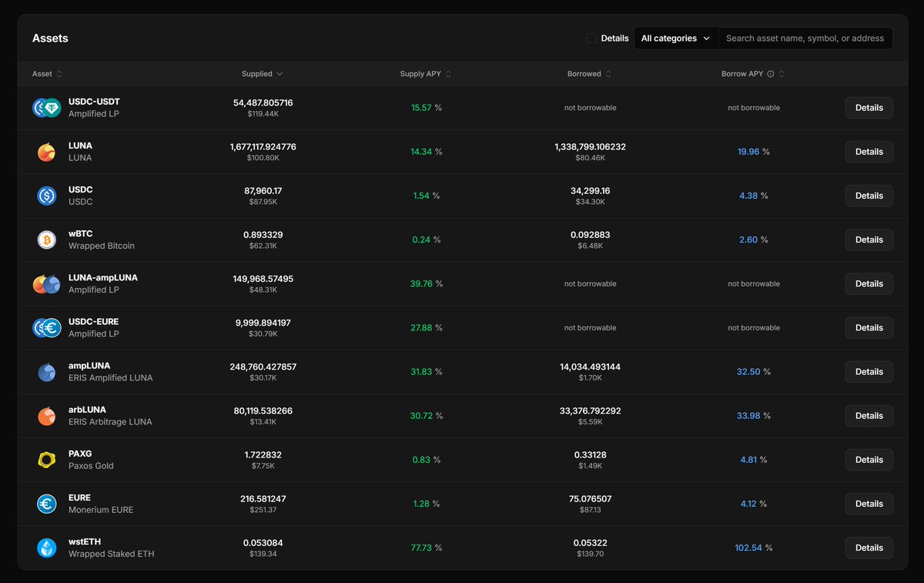This screenshot has height=583, width=924.
Task: Open Details for USDC-EURE
Action: (x=869, y=327)
